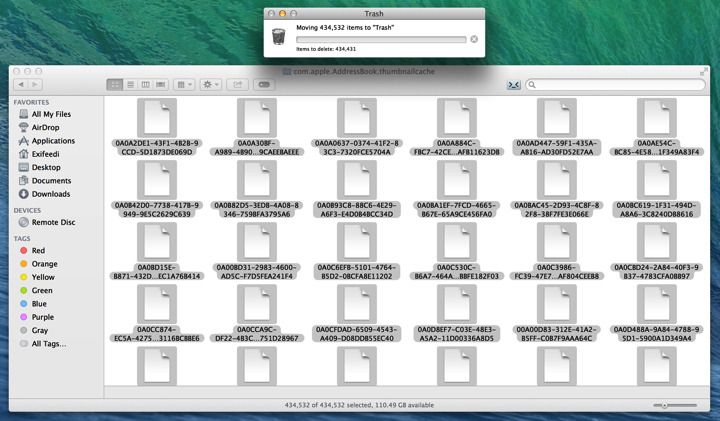
Task: Select file 0A0BAC45-2D93-4C8F
Action: pos(557,190)
